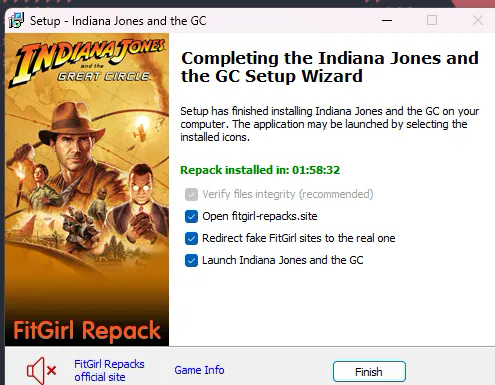
Task: Click the biplane in the cover artwork
Action: tap(140, 133)
